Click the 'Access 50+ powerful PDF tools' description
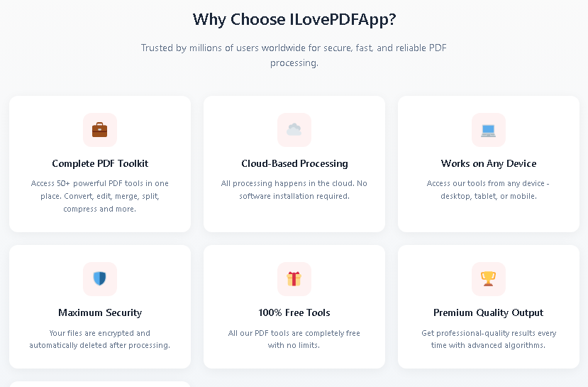 [x=100, y=196]
